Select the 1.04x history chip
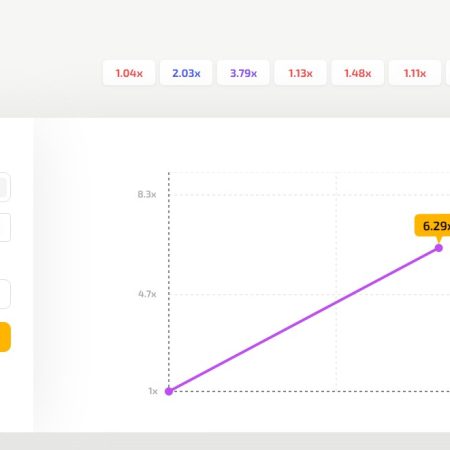The image size is (450, 450). tap(129, 73)
